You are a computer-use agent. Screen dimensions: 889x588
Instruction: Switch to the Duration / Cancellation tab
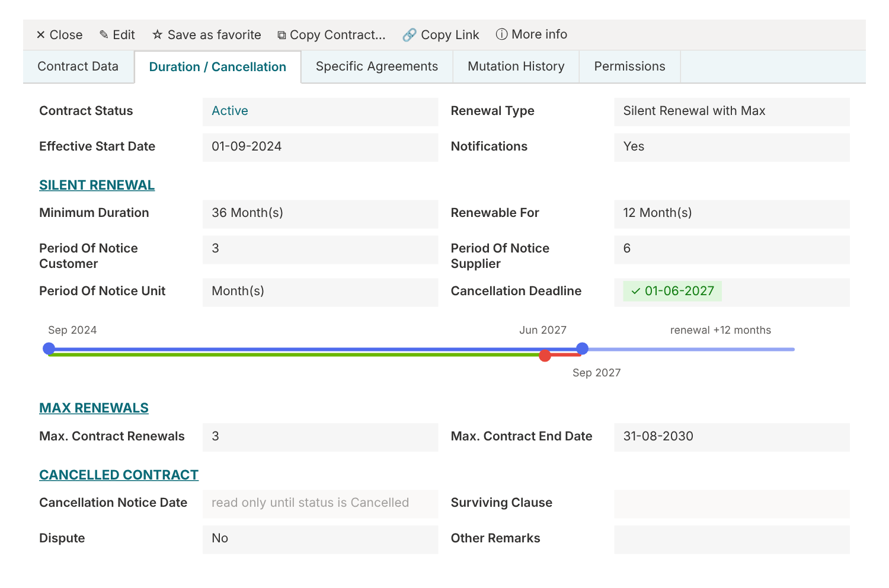pos(218,67)
